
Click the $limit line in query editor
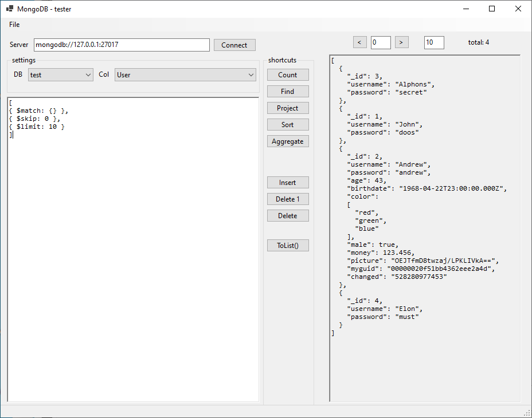pyautogui.click(x=37, y=127)
